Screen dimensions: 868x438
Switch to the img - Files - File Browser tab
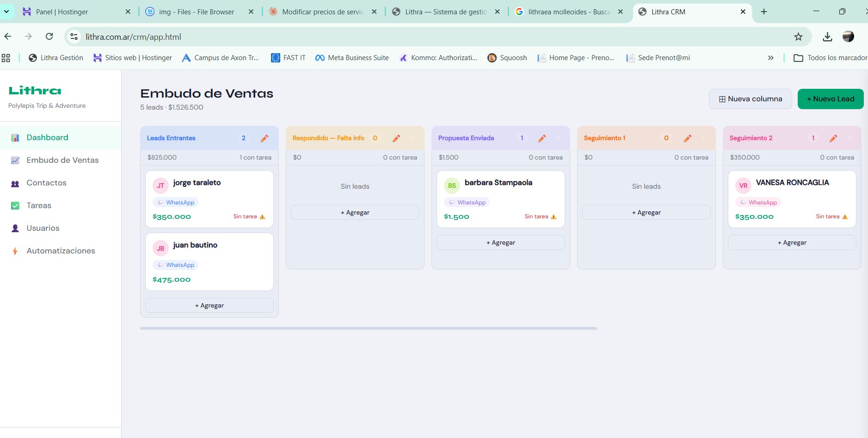point(199,12)
